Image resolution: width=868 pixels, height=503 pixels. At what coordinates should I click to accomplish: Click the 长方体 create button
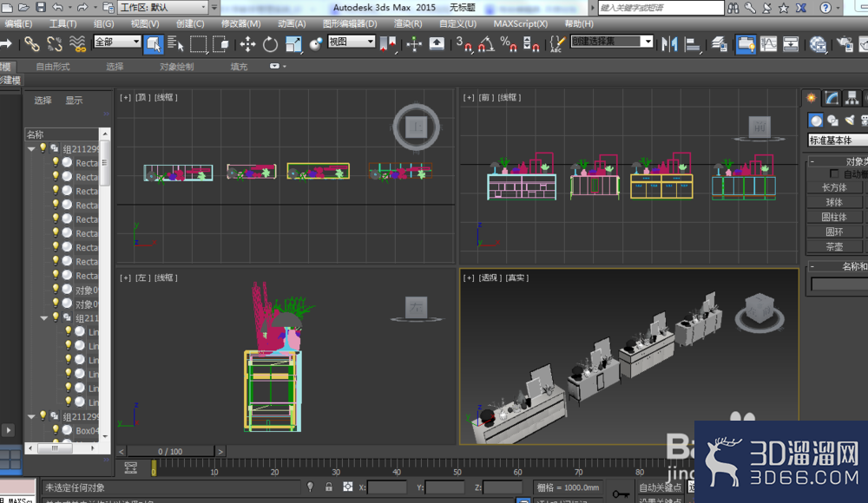(834, 187)
